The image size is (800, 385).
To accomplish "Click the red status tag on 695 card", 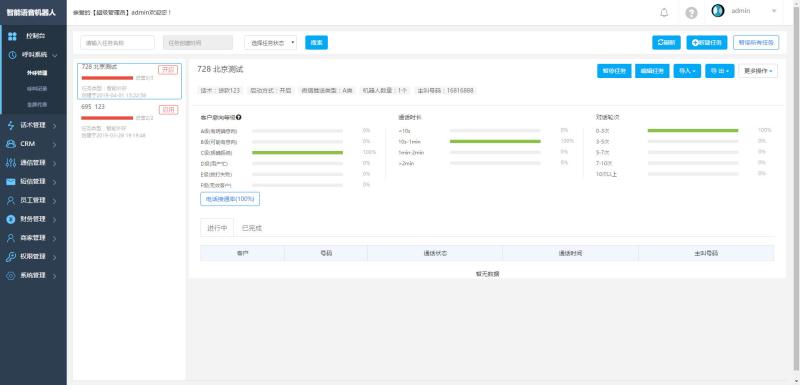I will pyautogui.click(x=168, y=110).
